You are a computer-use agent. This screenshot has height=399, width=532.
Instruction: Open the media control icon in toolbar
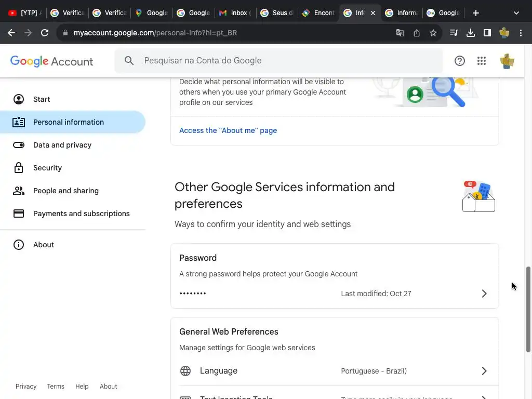click(454, 33)
